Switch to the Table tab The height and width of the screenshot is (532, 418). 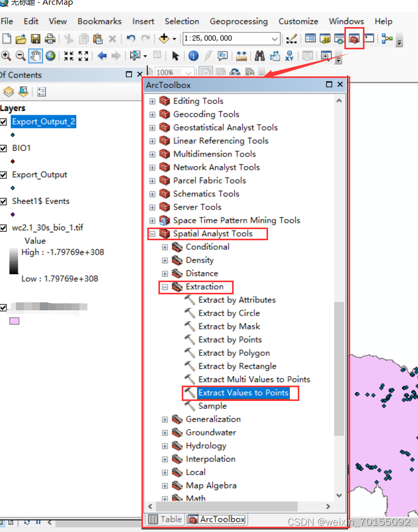(x=165, y=519)
